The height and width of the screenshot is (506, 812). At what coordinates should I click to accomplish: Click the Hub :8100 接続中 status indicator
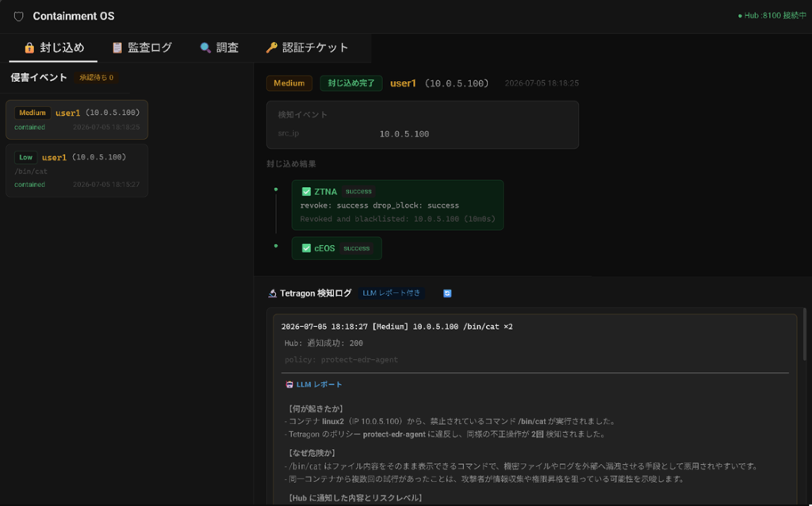pyautogui.click(x=772, y=16)
